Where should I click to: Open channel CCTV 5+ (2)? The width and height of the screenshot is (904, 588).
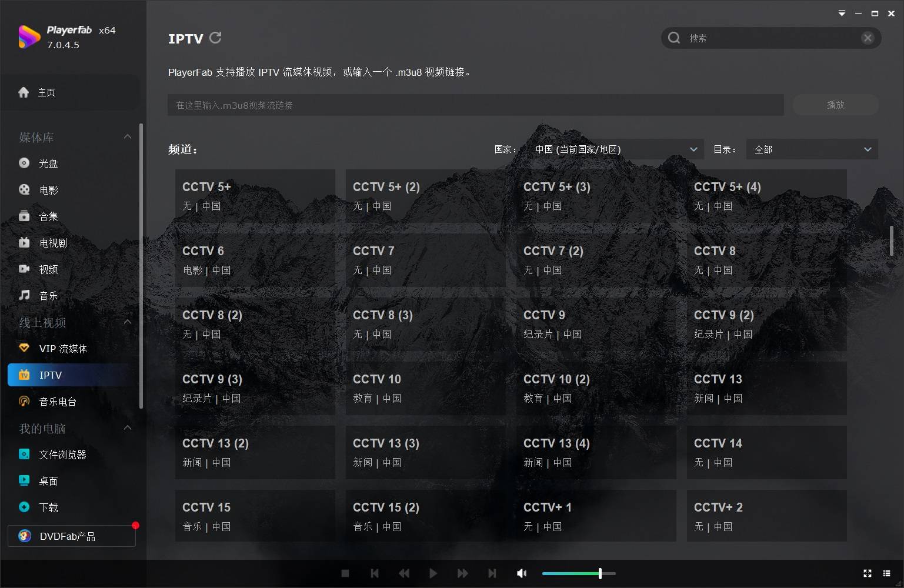coord(426,196)
